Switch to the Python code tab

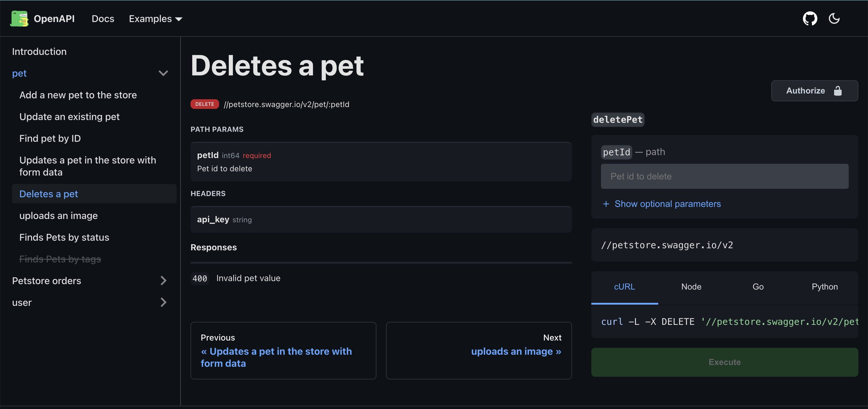point(824,287)
